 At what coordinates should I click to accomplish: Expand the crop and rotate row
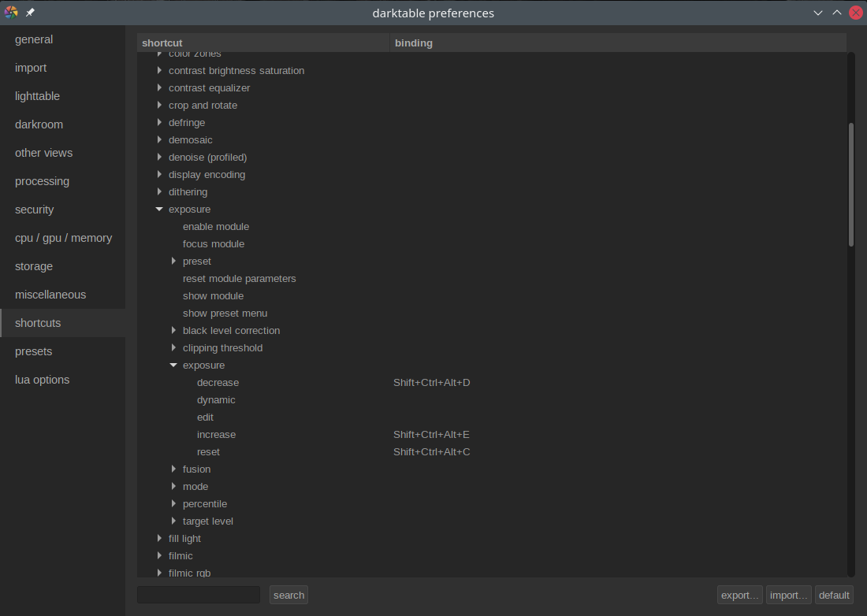[x=159, y=105]
